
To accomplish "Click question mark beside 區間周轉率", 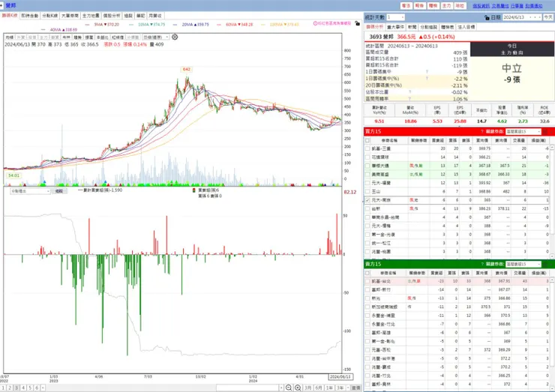I will click(409, 99).
